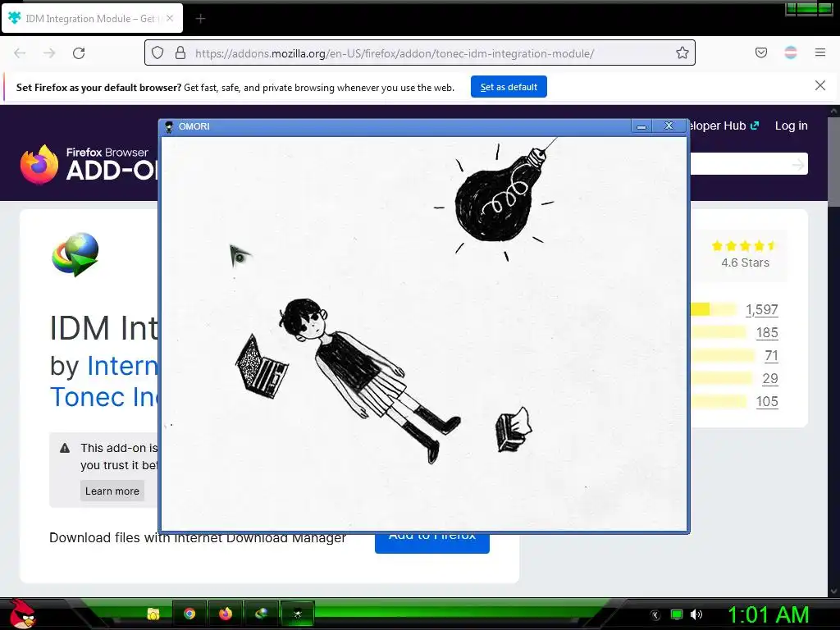The width and height of the screenshot is (840, 630).
Task: Switch to Chrome from the taskbar
Action: tap(189, 614)
